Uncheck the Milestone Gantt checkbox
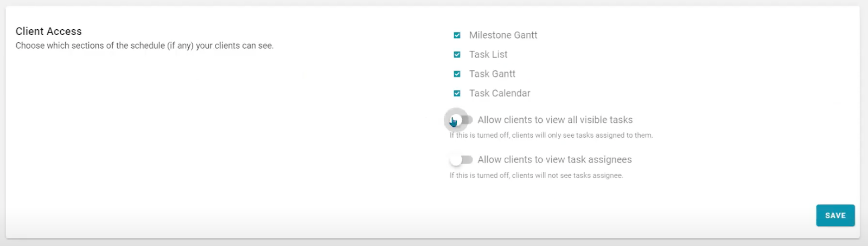The height and width of the screenshot is (246, 868). pos(457,35)
